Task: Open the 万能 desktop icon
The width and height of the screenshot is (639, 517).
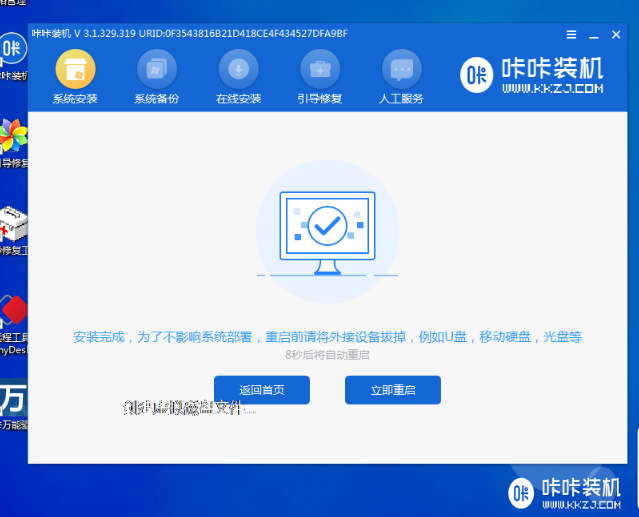Action: click(x=13, y=398)
